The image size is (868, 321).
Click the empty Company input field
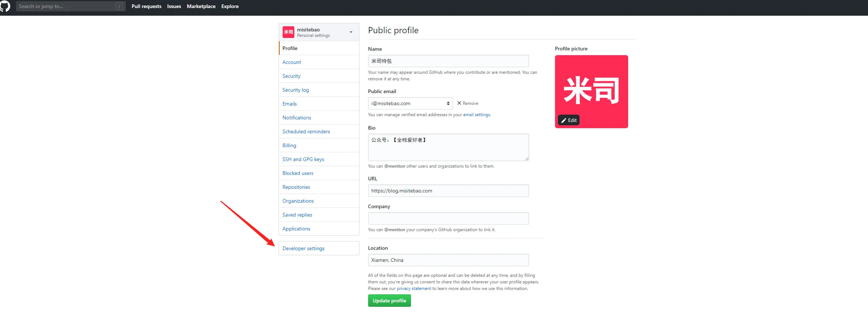tap(448, 218)
